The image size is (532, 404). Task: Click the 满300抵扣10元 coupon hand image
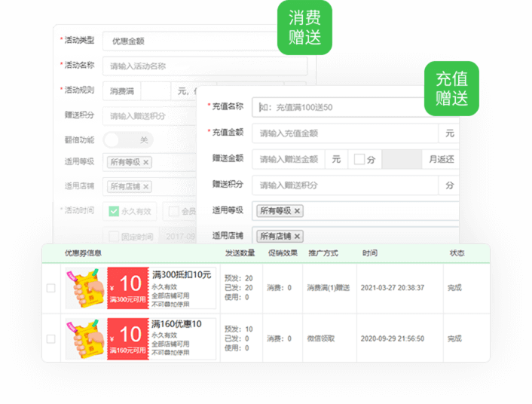[85, 288]
